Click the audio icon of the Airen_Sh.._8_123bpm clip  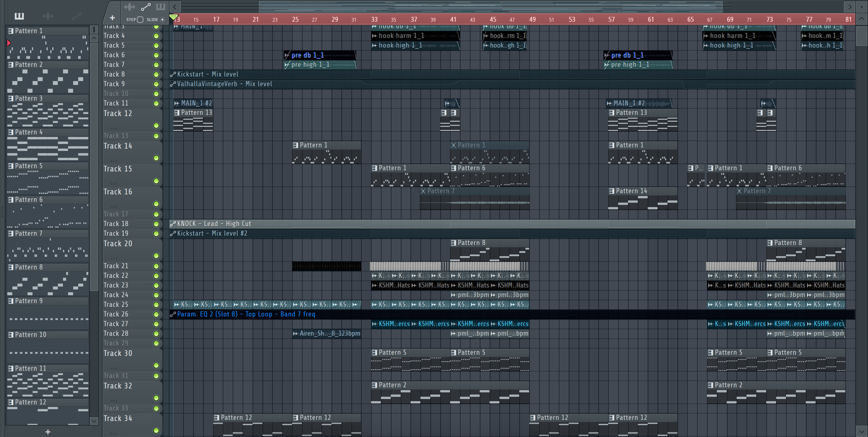pos(295,334)
